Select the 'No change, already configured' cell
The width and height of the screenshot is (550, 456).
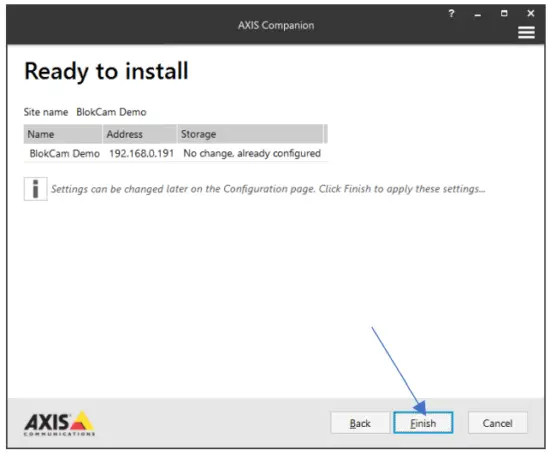pos(252,153)
